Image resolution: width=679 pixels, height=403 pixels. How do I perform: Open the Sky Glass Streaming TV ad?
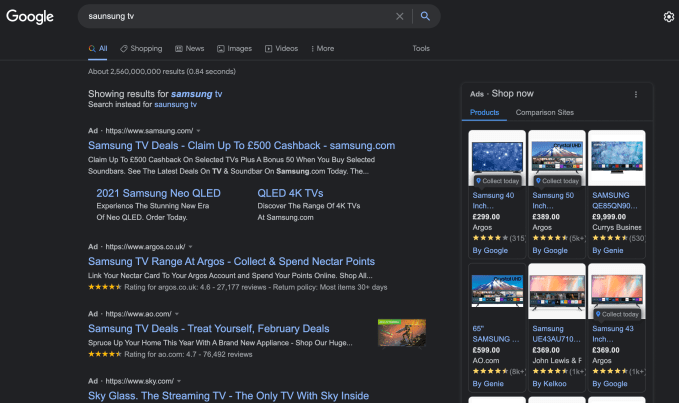point(229,396)
